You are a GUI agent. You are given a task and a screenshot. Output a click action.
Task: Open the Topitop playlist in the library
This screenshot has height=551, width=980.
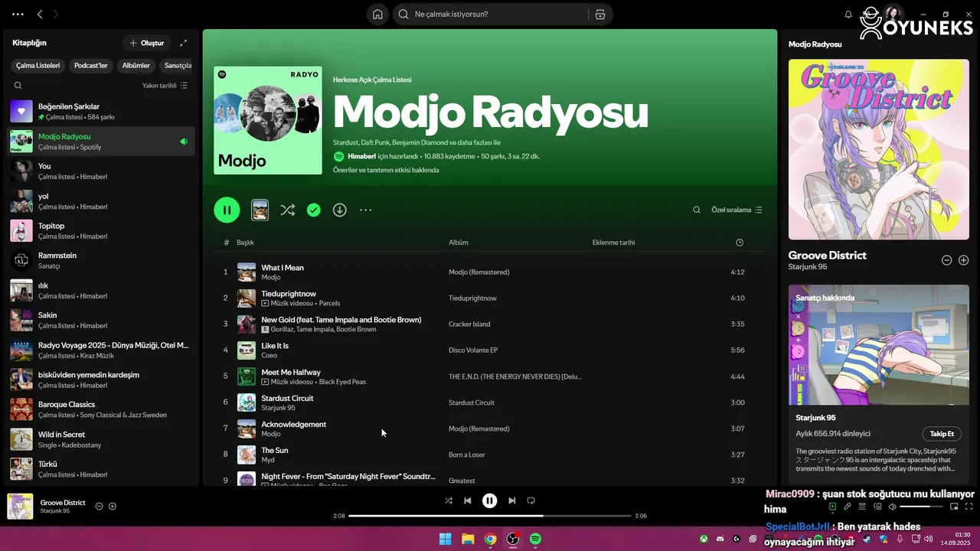coord(102,231)
